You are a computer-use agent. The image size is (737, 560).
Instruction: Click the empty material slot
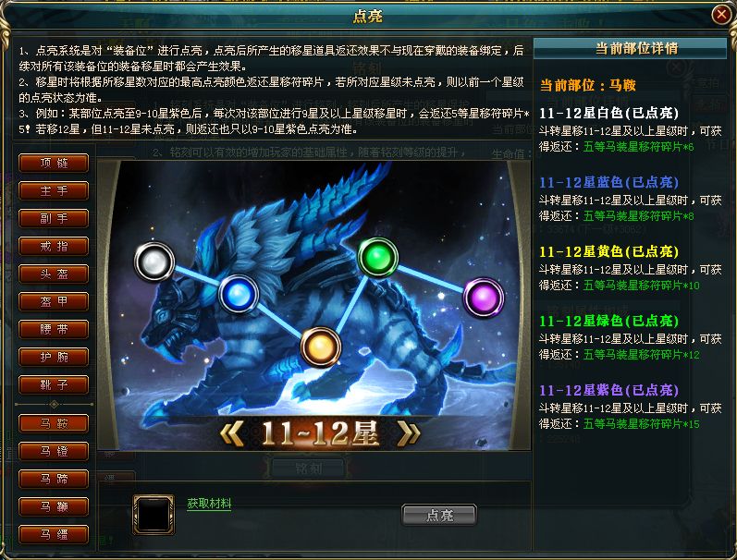[x=154, y=515]
